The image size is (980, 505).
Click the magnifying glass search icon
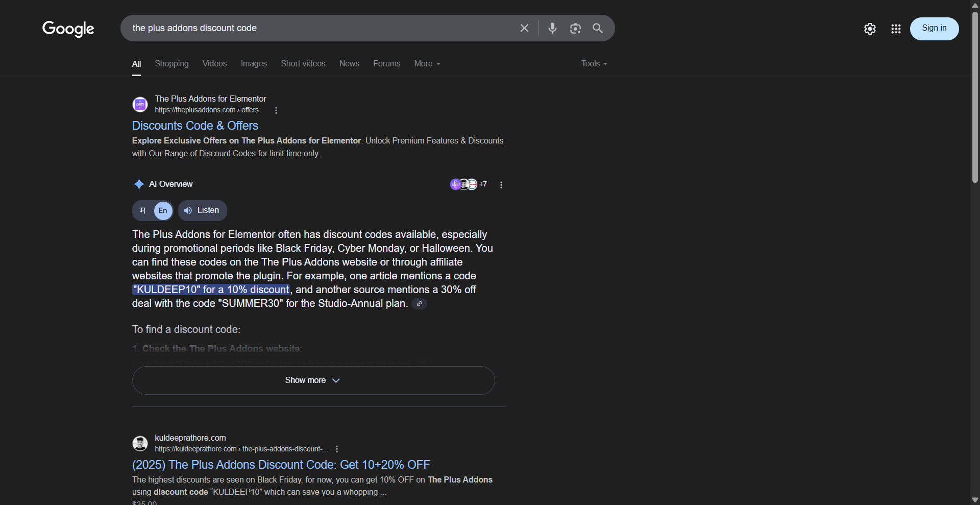pos(598,28)
